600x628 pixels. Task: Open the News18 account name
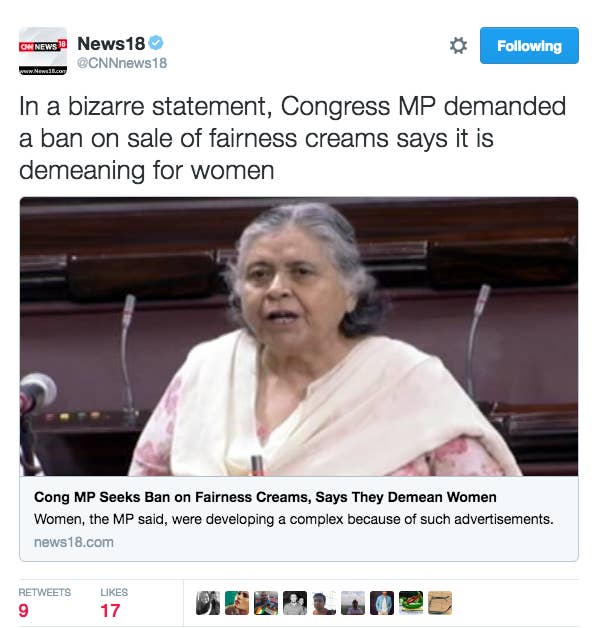coord(111,43)
